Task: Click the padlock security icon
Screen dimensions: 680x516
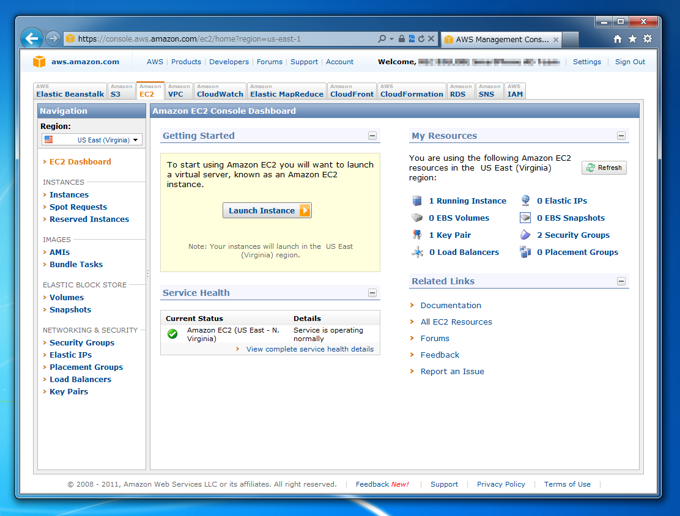Action: tap(402, 39)
